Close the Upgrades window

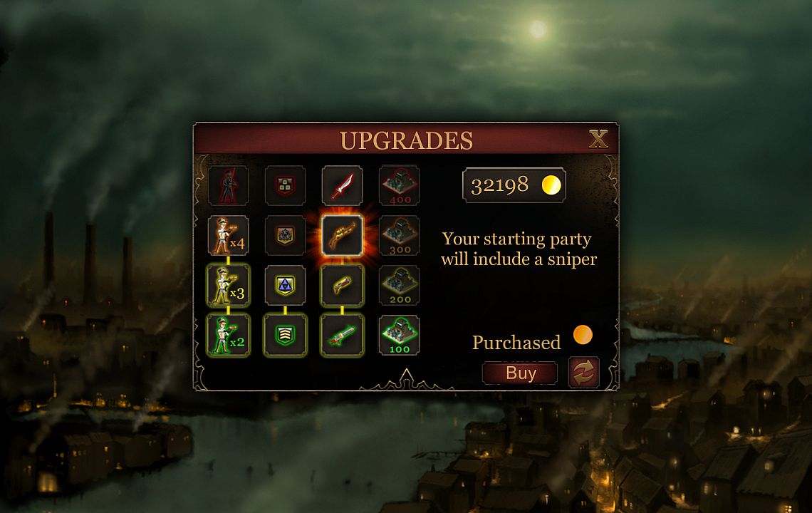tap(598, 139)
